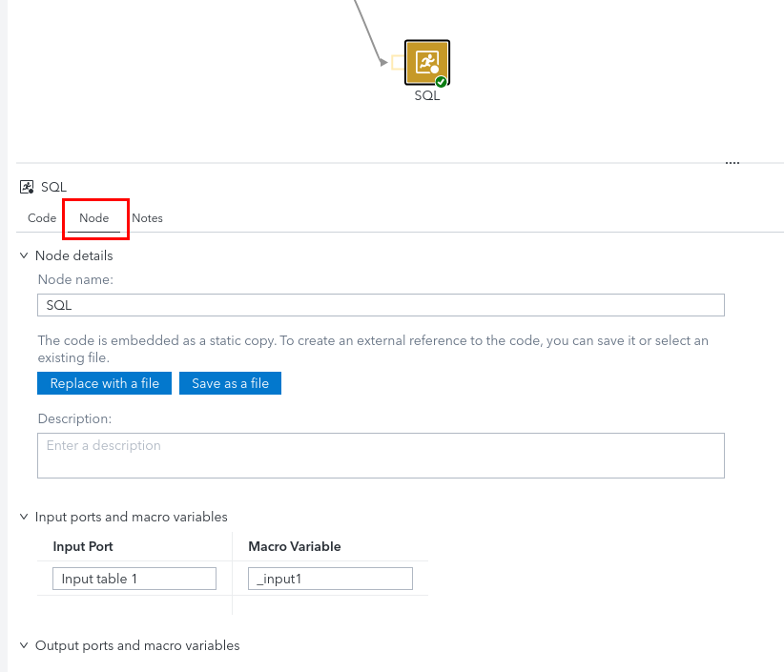
Task: Edit the _input1 macro variable field
Action: coord(330,579)
